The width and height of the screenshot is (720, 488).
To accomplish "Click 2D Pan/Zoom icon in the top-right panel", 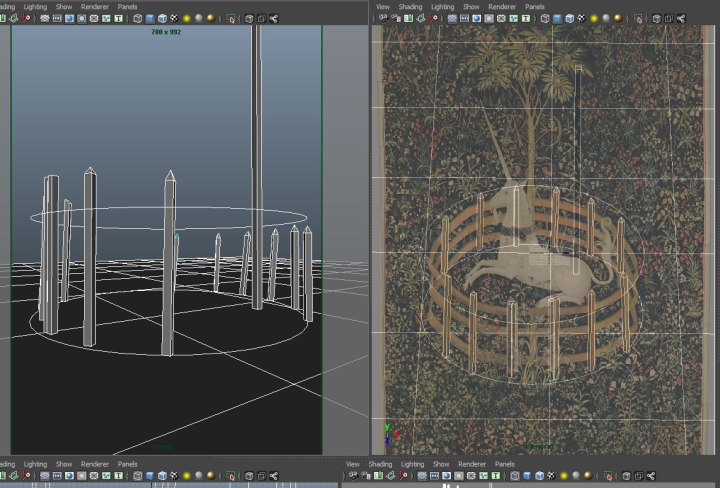I will [433, 18].
